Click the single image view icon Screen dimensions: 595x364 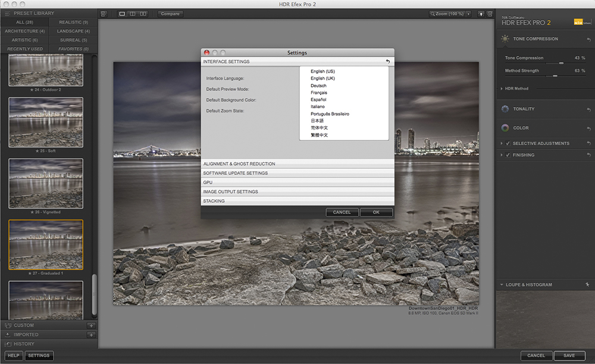[122, 14]
